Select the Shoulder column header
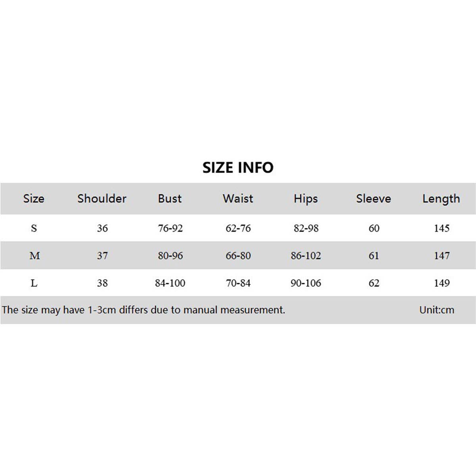Viewport: 476px width, 476px height. [102, 198]
